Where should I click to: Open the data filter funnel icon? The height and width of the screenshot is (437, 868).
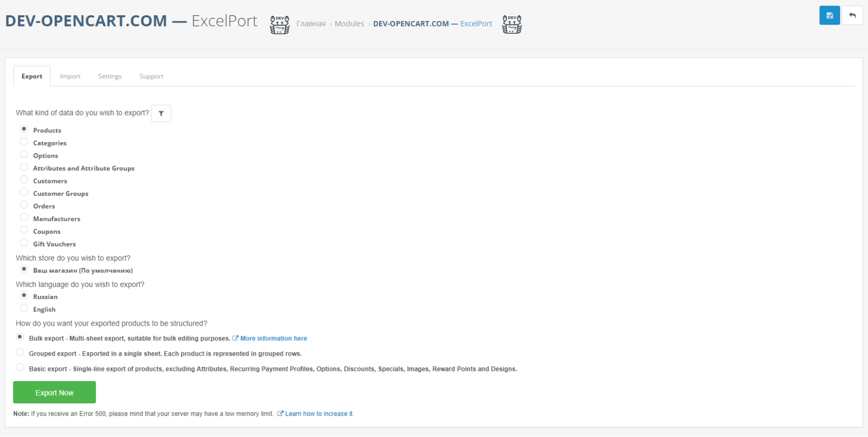pos(161,113)
